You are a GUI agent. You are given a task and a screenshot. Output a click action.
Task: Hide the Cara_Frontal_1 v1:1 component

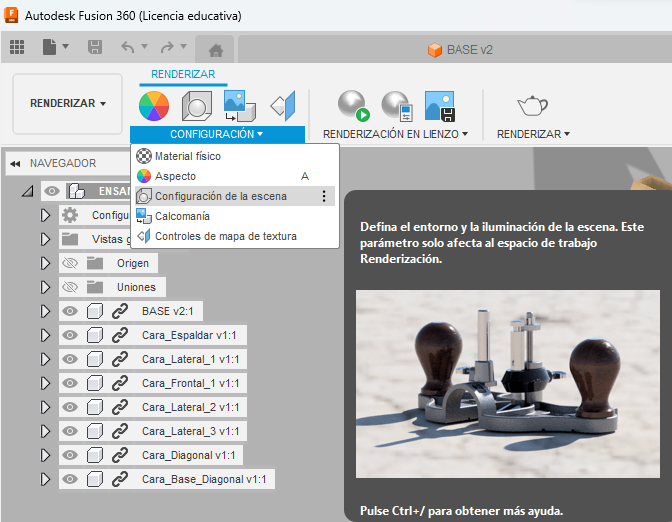click(x=70, y=383)
